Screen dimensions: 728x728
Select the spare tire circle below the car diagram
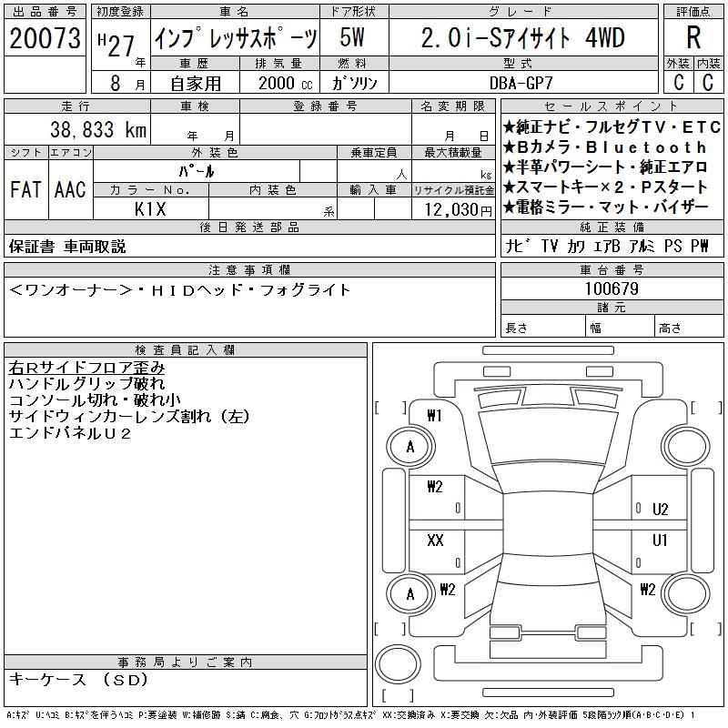(x=398, y=664)
